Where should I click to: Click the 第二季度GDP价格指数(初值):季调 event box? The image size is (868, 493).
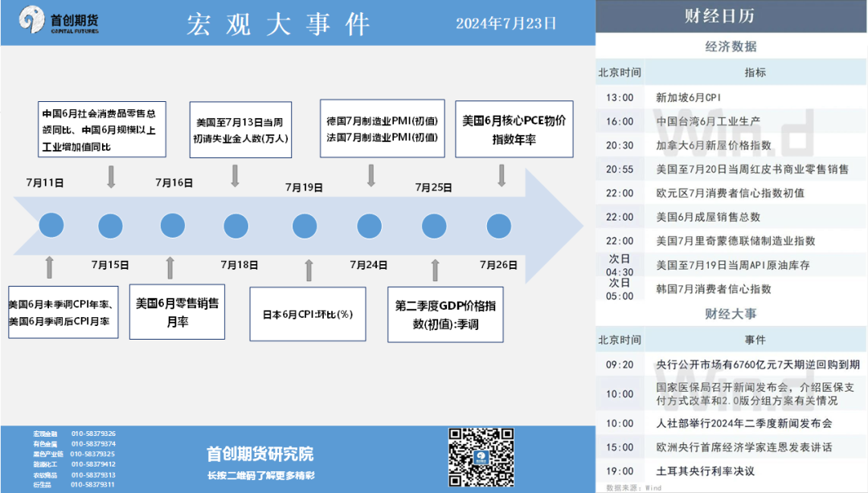coord(445,314)
